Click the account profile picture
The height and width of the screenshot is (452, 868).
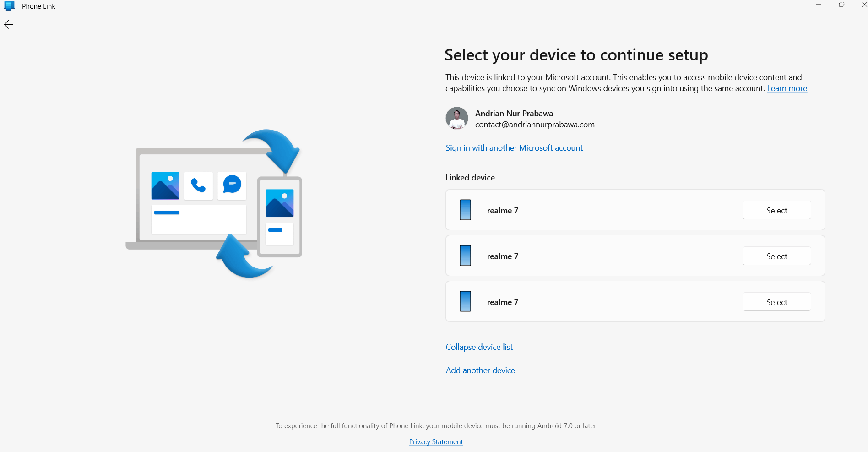coord(456,118)
